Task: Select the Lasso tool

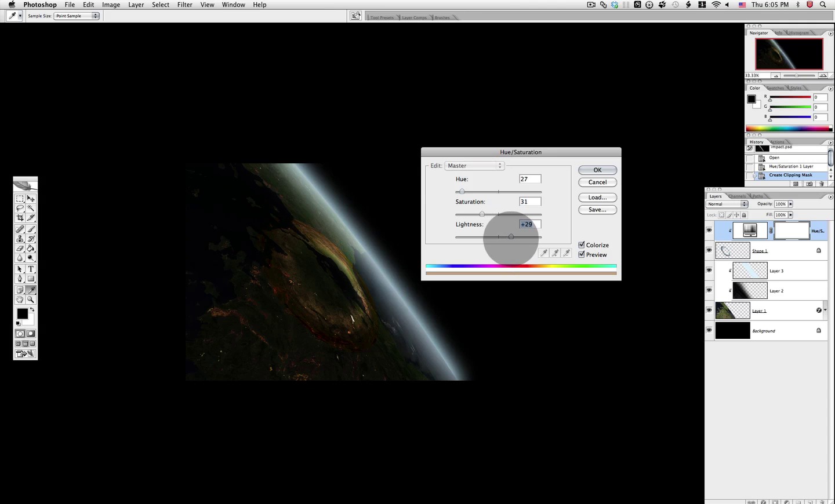Action: pos(20,208)
